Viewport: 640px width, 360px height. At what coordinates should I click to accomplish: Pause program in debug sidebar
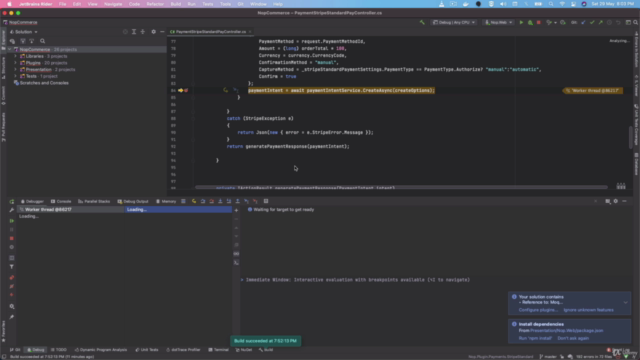(11, 229)
